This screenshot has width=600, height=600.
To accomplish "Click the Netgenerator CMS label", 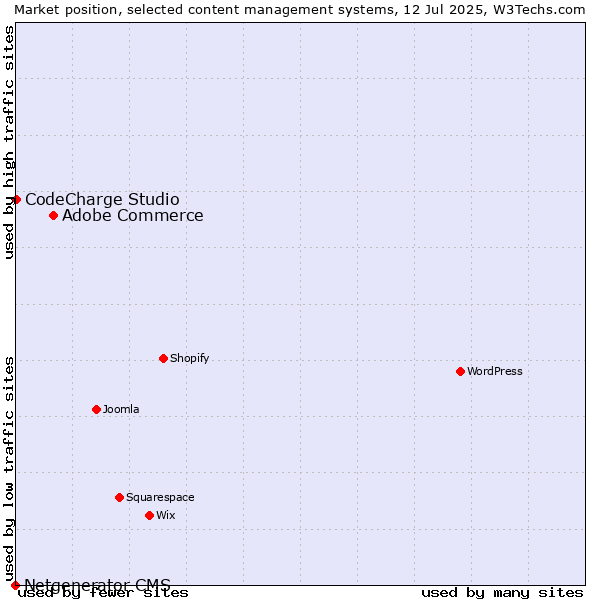I will pos(98,585).
